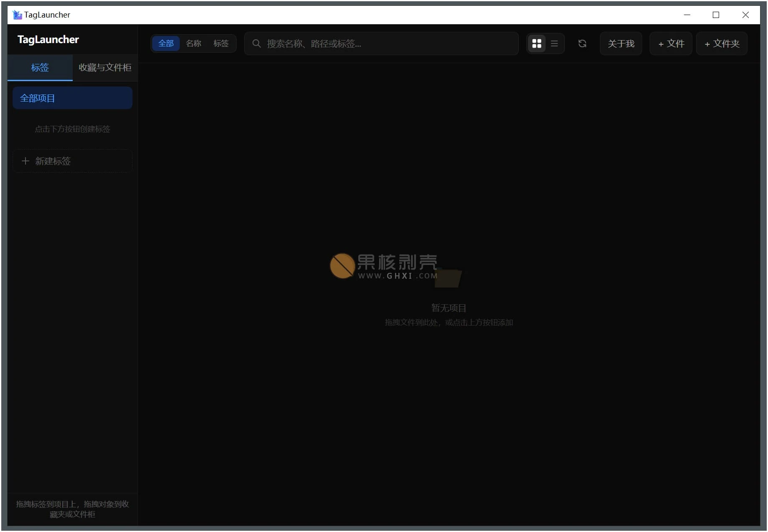Open the 收藏与文件柜 sidebar tab
Image resolution: width=768 pixels, height=532 pixels.
click(105, 68)
